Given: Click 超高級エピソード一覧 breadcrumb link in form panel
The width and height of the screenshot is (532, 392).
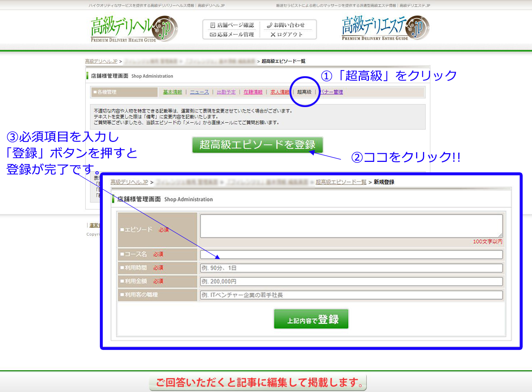Looking at the screenshot, I should [x=341, y=182].
